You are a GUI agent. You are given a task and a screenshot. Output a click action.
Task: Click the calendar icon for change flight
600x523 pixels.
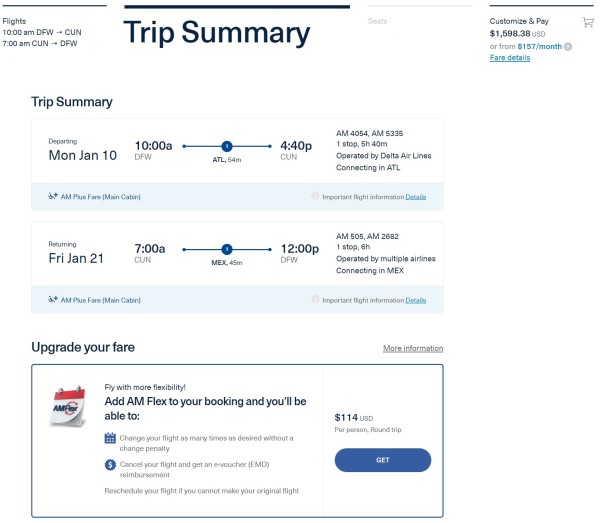110,438
